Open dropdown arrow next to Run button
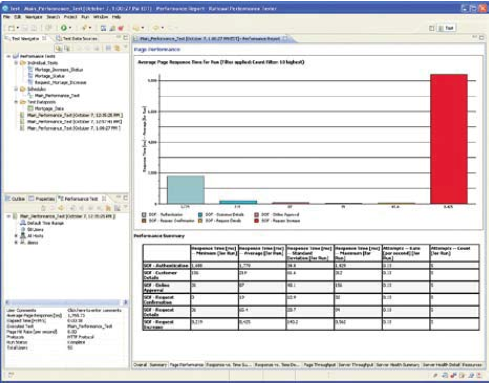The width and height of the screenshot is (489, 385). (70, 28)
